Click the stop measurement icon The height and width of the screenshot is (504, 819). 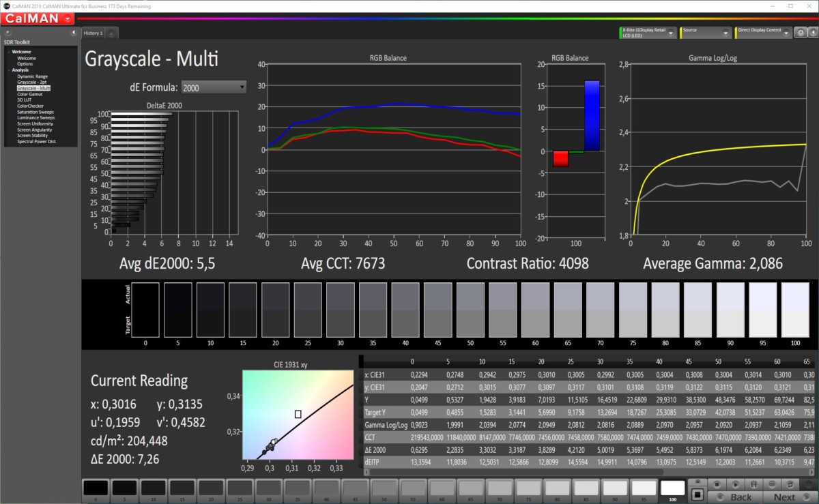click(x=717, y=484)
